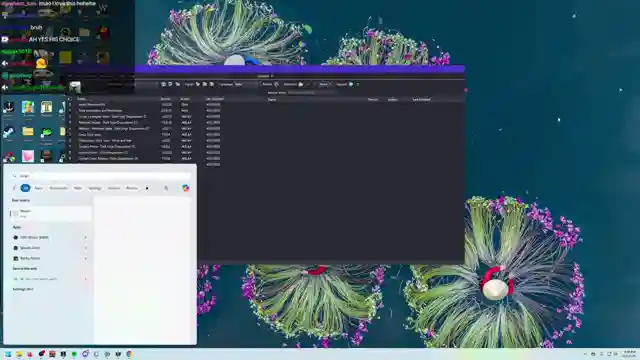Open the About dropdown in toolbar
640x360 pixels.
tap(324, 84)
